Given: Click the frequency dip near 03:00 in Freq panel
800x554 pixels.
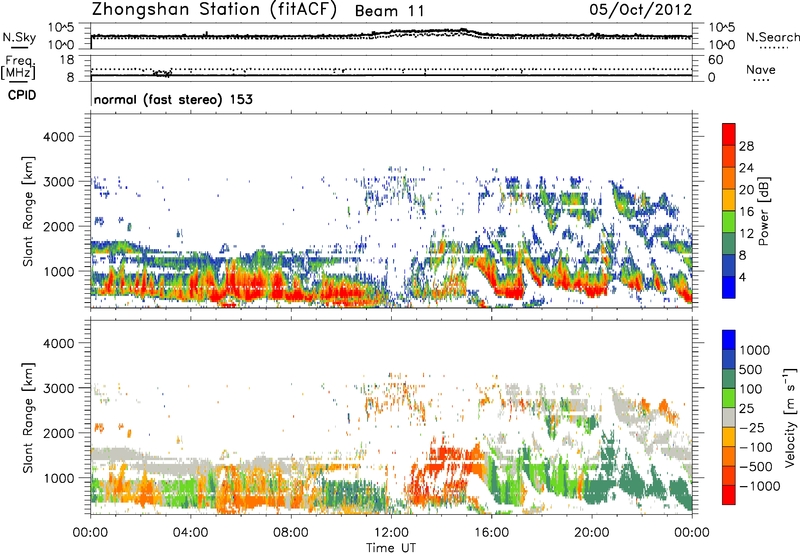Looking at the screenshot, I should pyautogui.click(x=163, y=73).
